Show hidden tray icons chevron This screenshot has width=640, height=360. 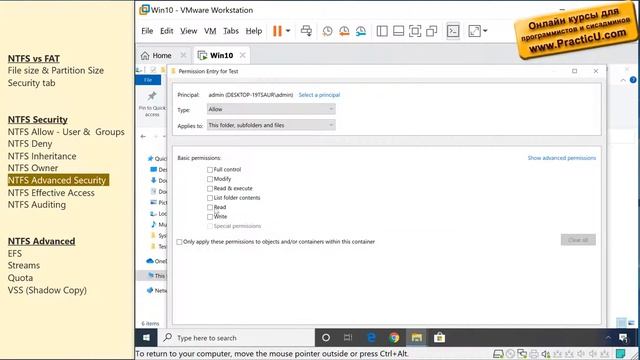coord(608,338)
